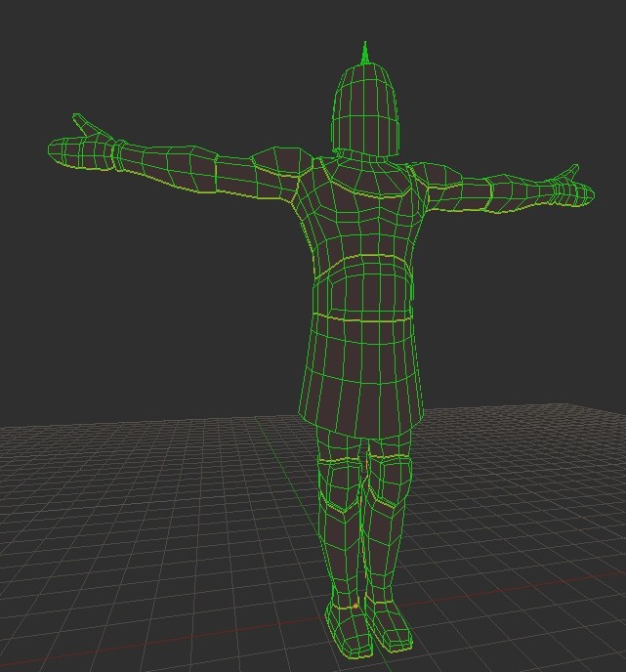This screenshot has height=672, width=626.
Task: Select the orange vertex point near ankle
Action: pos(355,606)
